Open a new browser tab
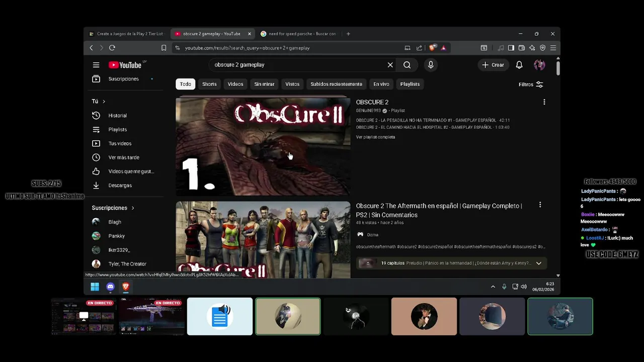644x362 pixels. click(x=348, y=34)
